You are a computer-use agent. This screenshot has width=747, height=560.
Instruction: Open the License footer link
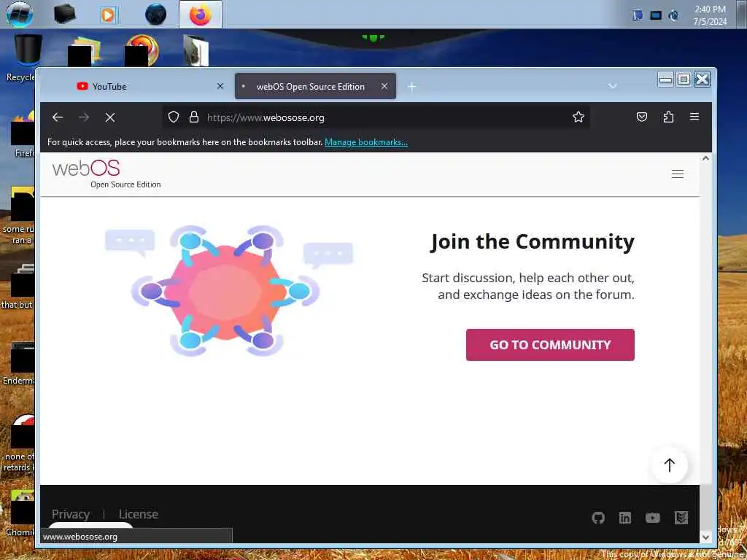(138, 514)
